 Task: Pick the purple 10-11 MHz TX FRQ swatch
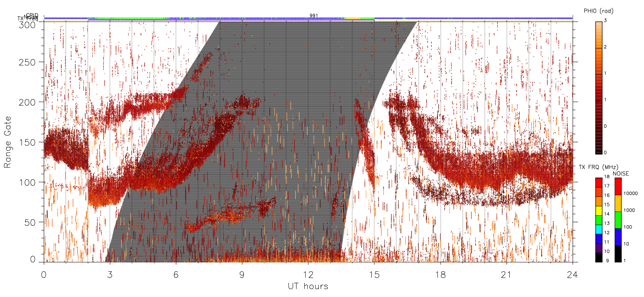pyautogui.click(x=598, y=247)
